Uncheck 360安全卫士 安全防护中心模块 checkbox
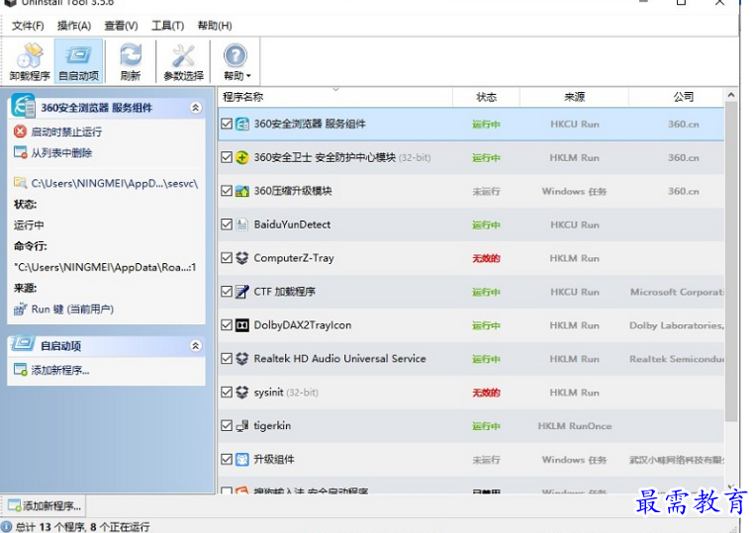 point(227,157)
